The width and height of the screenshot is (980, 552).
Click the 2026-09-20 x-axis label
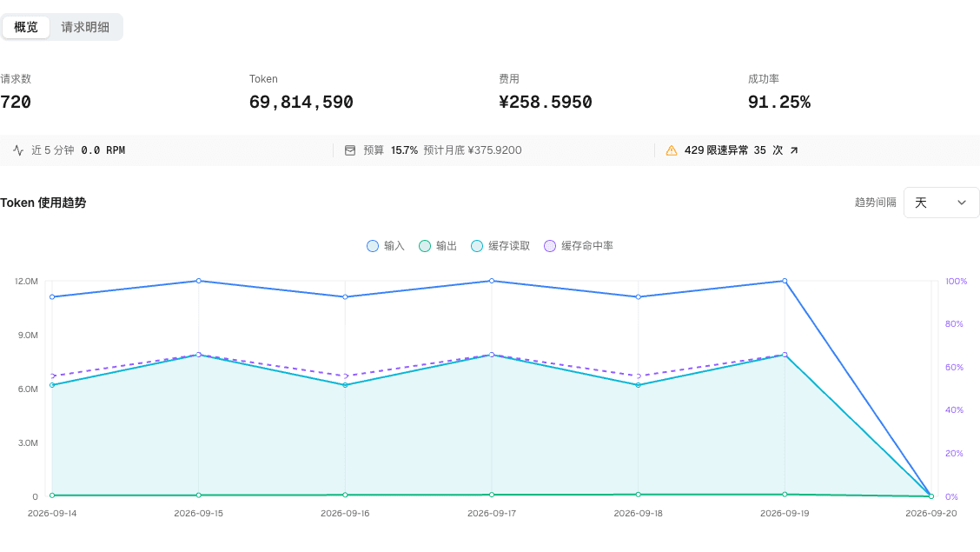pos(931,513)
